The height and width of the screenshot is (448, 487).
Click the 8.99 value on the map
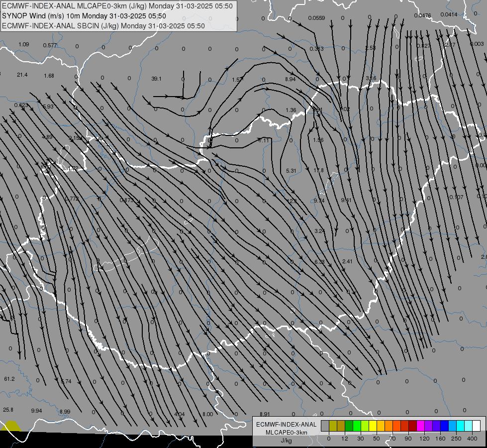click(65, 412)
